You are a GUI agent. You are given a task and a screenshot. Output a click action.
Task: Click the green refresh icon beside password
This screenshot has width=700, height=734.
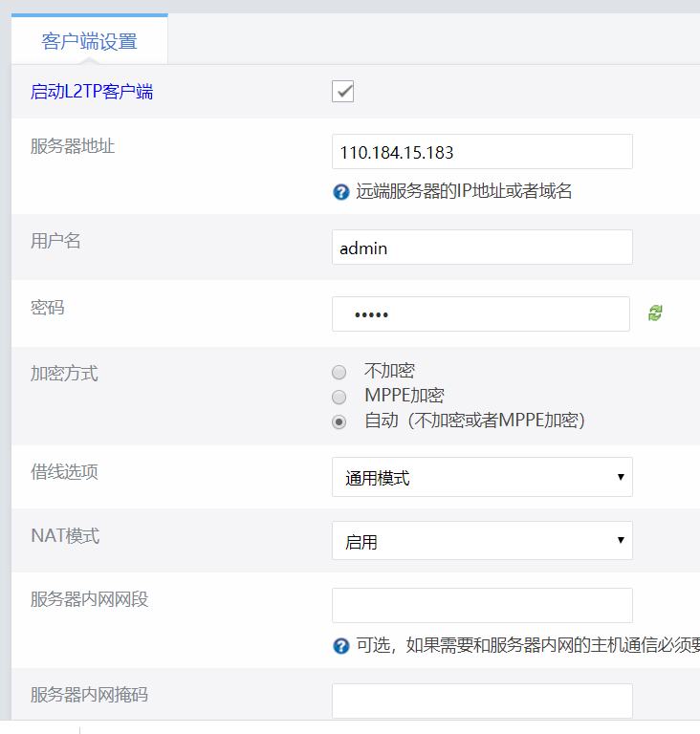(655, 313)
